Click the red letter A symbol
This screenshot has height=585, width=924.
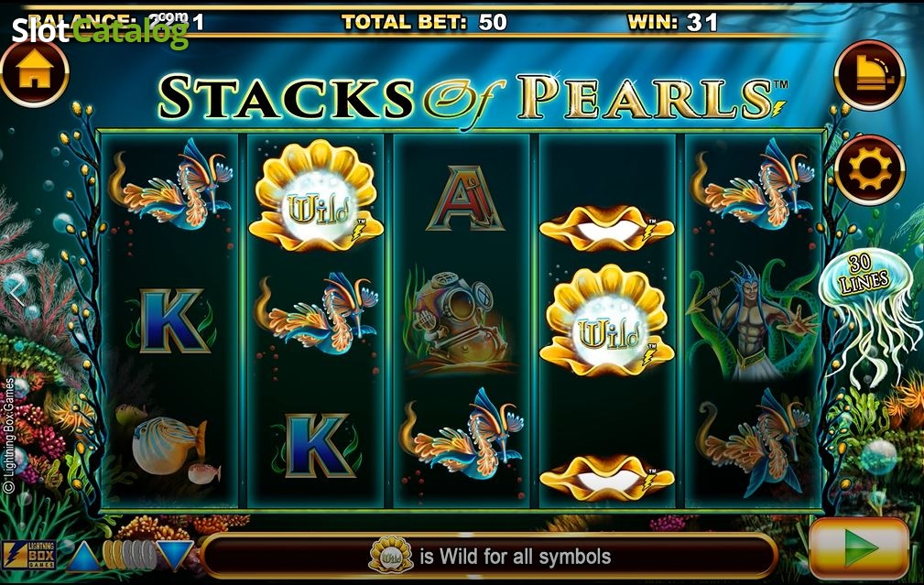465,200
